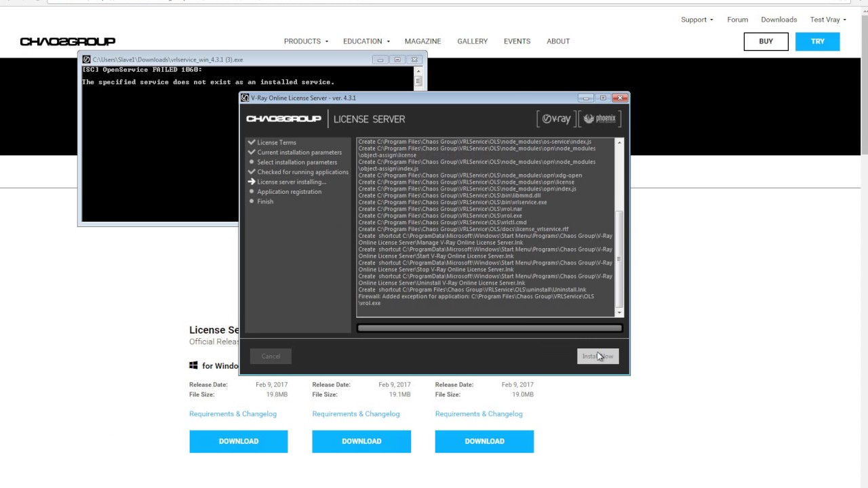Viewport: 868px width, 488px height.
Task: Go to the GALLERY page
Action: coord(472,41)
